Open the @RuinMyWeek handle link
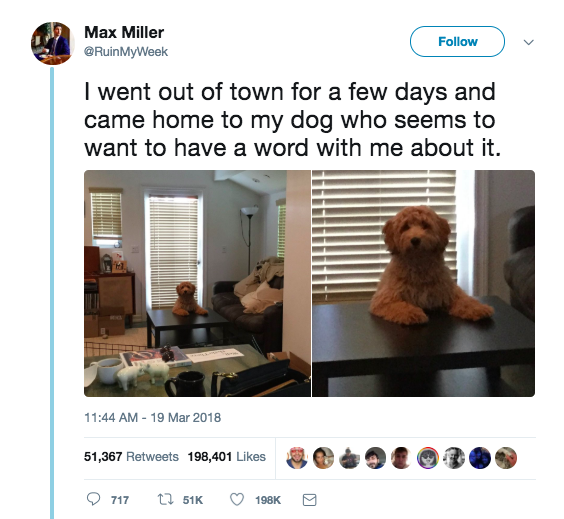Image resolution: width=564 pixels, height=519 pixels. (x=126, y=52)
